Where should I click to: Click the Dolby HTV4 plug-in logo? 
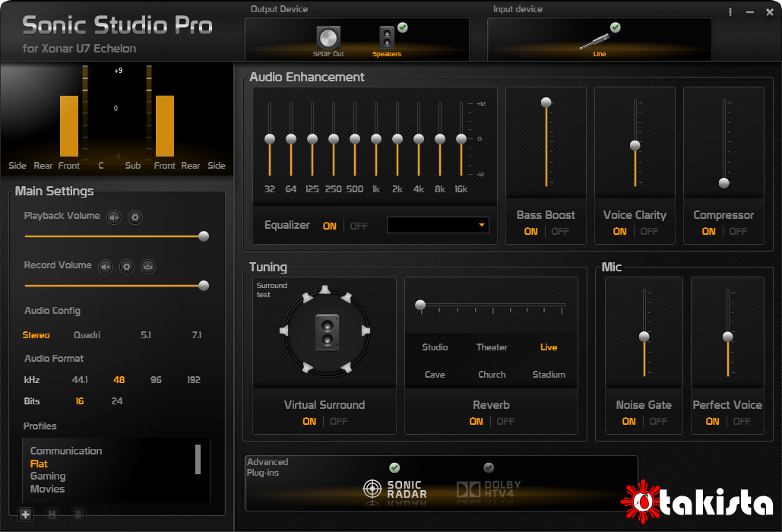[489, 489]
